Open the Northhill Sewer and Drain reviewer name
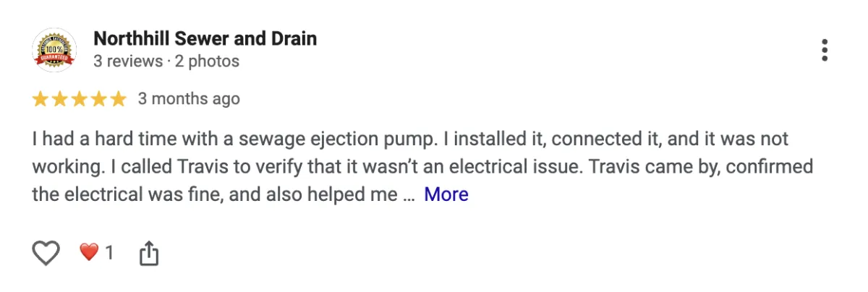Screen dimensions: 868x292 click(205, 38)
